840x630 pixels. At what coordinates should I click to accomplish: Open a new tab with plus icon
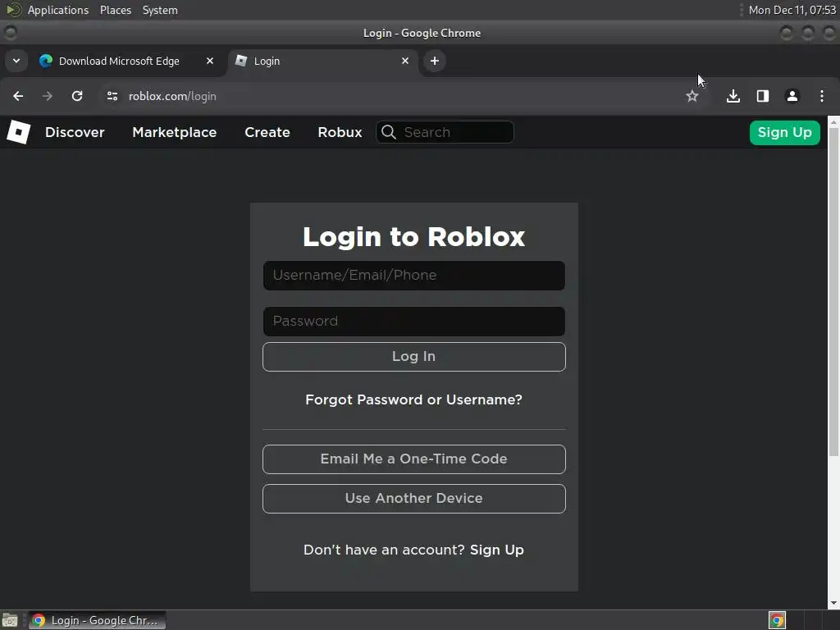tap(435, 61)
